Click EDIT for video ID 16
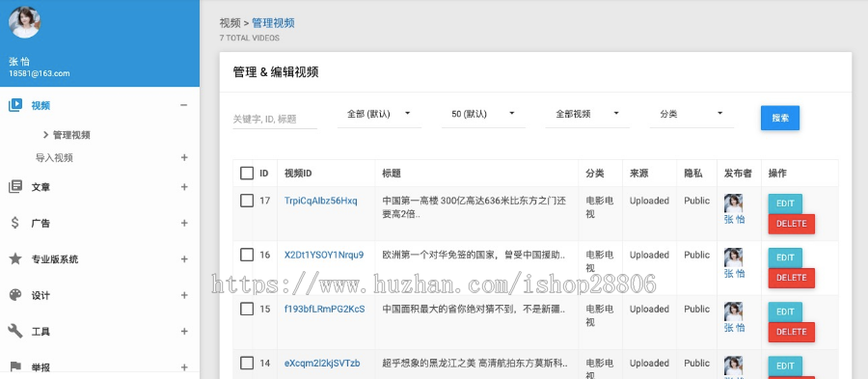This screenshot has height=379, width=868. click(785, 257)
